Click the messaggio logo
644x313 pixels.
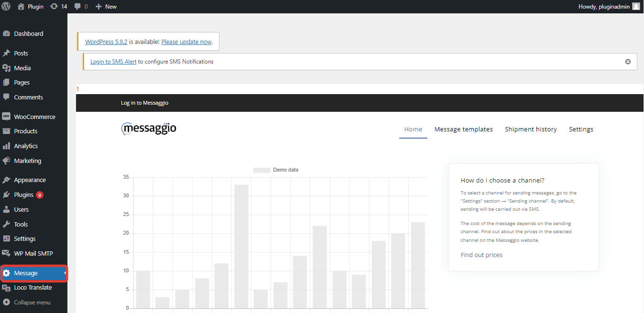pos(149,129)
